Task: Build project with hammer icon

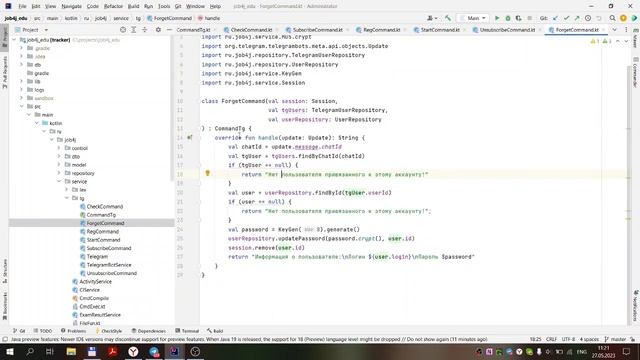Action: (448, 18)
